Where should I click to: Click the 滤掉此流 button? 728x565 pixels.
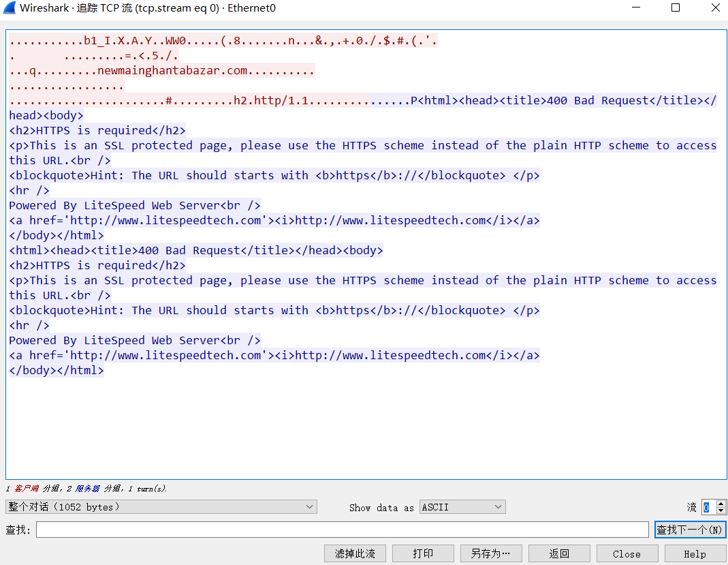click(x=355, y=553)
